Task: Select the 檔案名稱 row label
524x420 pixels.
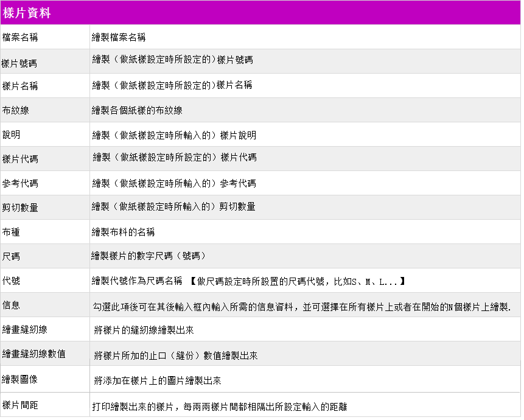Action: coord(20,37)
